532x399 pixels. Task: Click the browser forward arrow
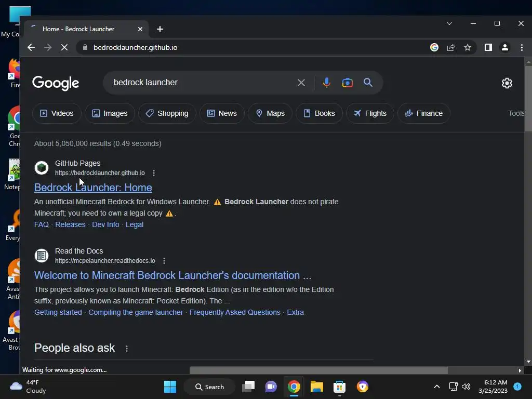click(48, 47)
